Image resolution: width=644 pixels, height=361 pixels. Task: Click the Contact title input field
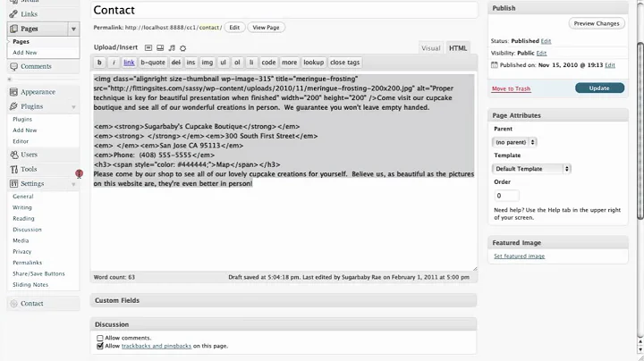tap(284, 10)
